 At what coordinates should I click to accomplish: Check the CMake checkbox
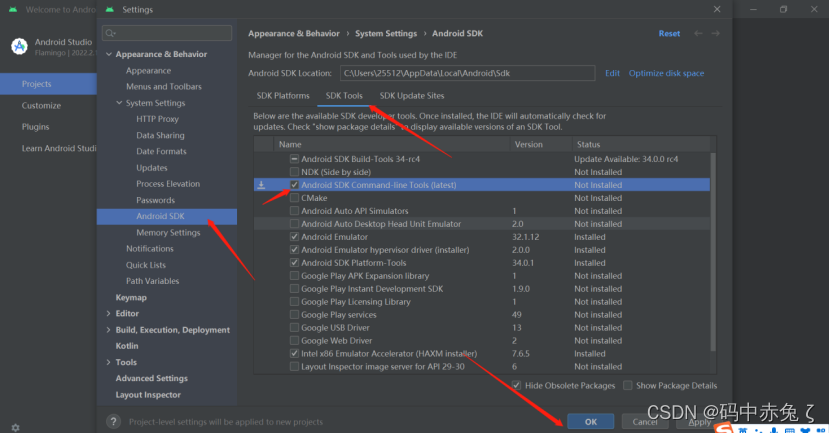click(294, 198)
